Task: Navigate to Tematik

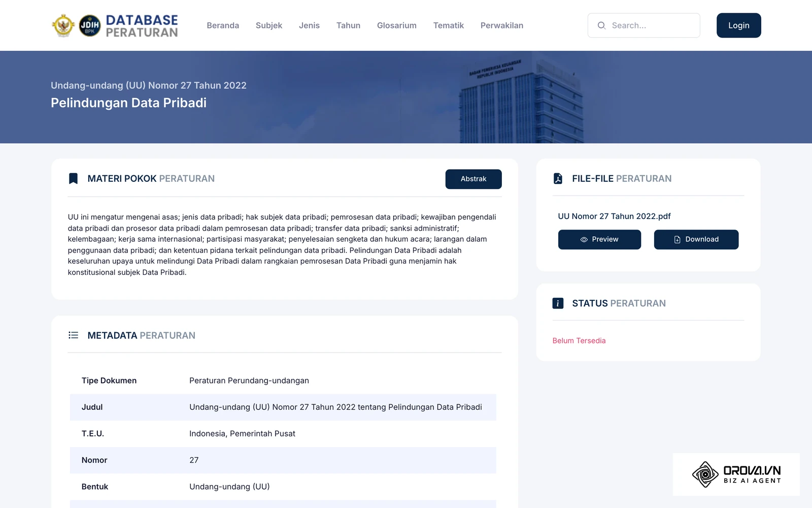Action: (x=449, y=25)
